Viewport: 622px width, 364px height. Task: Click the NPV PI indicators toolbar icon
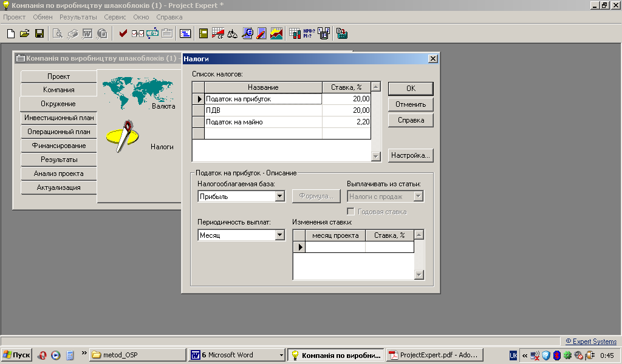309,33
